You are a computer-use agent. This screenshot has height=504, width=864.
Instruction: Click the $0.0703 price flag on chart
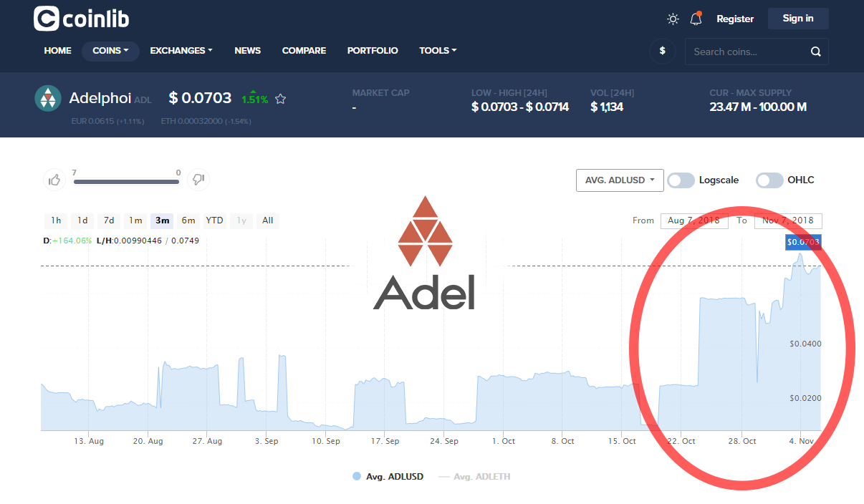point(802,242)
